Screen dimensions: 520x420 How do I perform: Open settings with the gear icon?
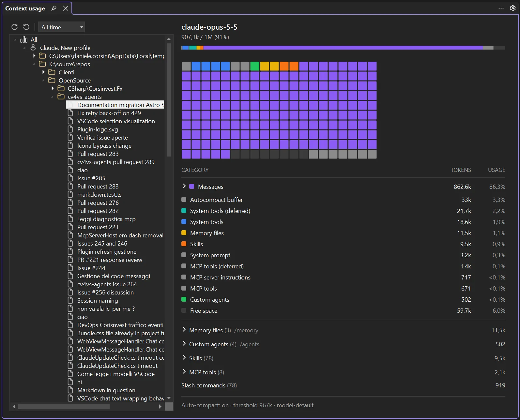pos(513,8)
